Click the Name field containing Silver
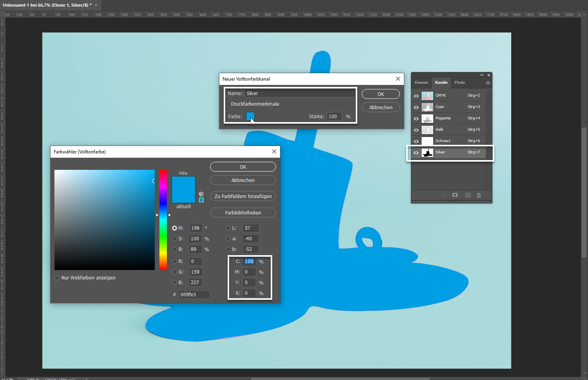This screenshot has width=588, height=380. [x=300, y=94]
